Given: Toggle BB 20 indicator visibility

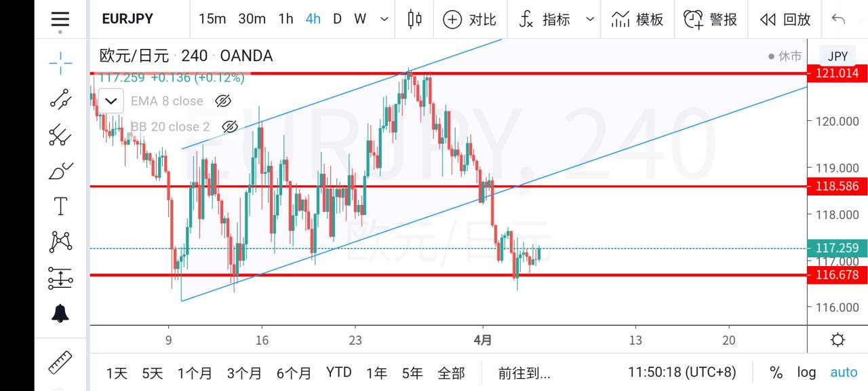Looking at the screenshot, I should (x=230, y=126).
